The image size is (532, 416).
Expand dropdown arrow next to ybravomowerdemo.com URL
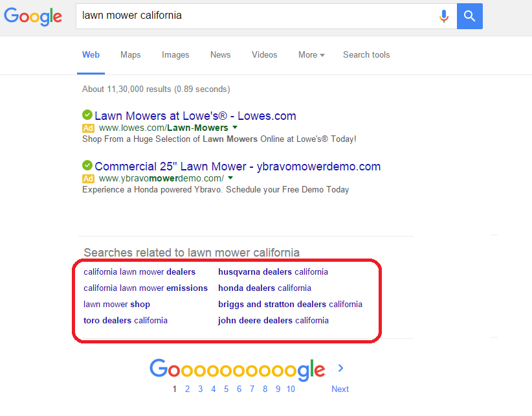pyautogui.click(x=230, y=178)
